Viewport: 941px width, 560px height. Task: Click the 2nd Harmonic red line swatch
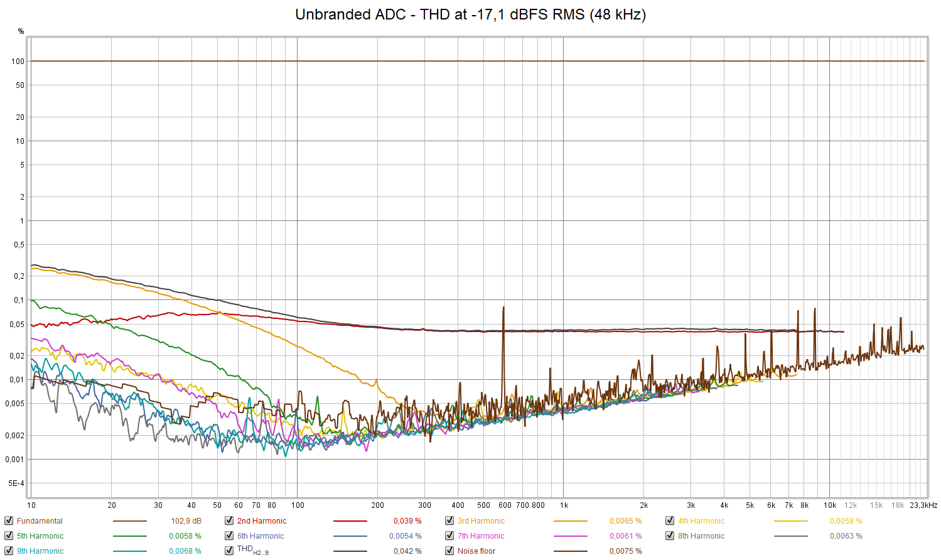pos(350,521)
